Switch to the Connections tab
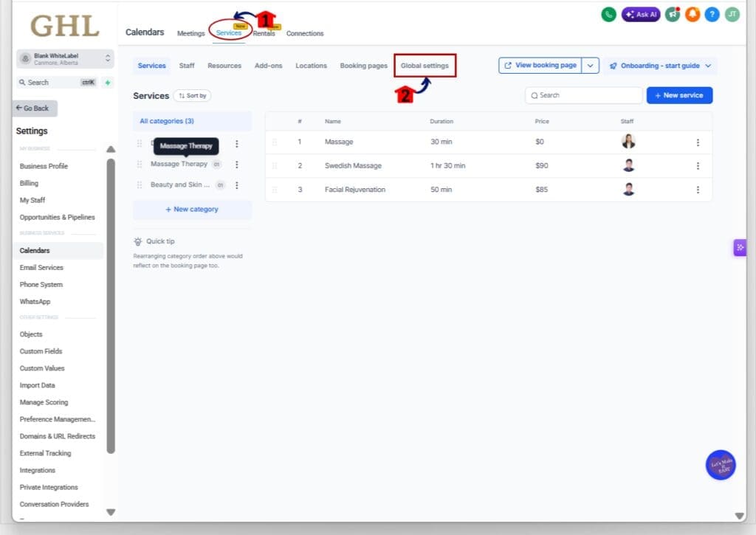The width and height of the screenshot is (756, 535). pyautogui.click(x=305, y=33)
